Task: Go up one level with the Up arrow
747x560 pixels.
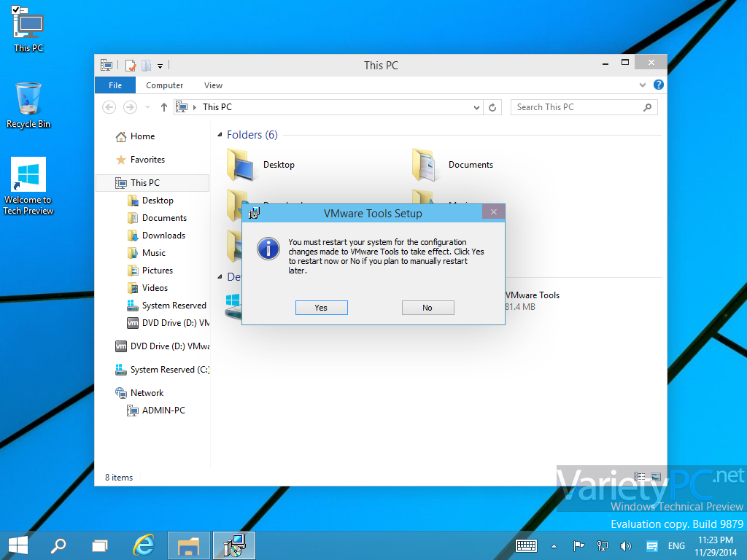Action: coord(164,107)
